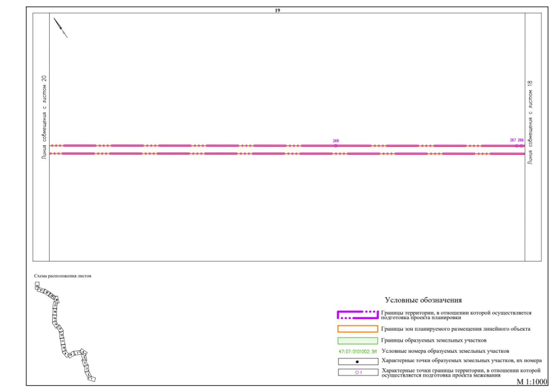Click the 'Линия совмещения с листом 18' label
The image size is (555, 392).
(530, 123)
